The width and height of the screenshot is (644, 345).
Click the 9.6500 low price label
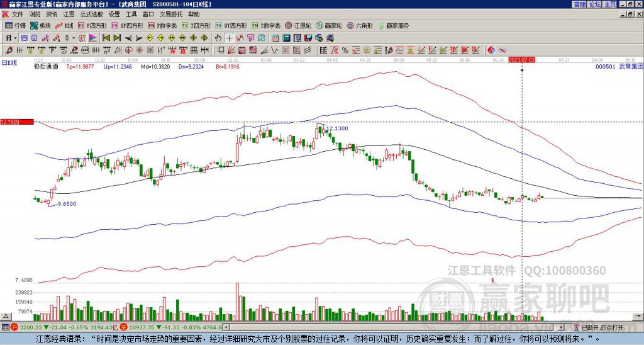(67, 203)
